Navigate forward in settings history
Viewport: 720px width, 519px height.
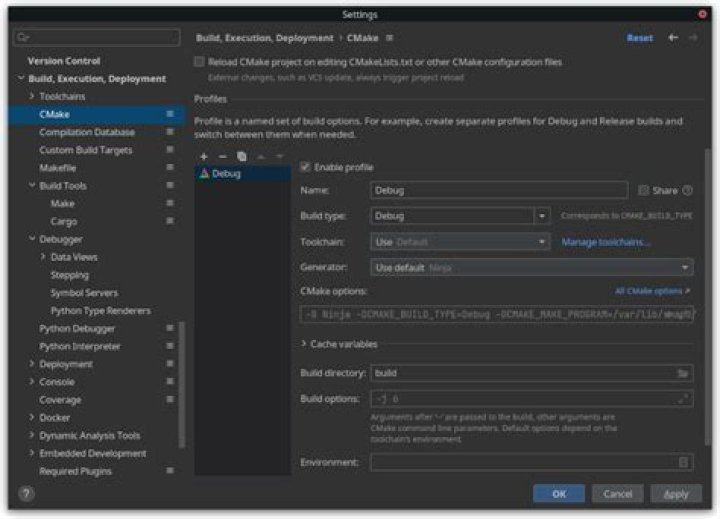pyautogui.click(x=693, y=38)
